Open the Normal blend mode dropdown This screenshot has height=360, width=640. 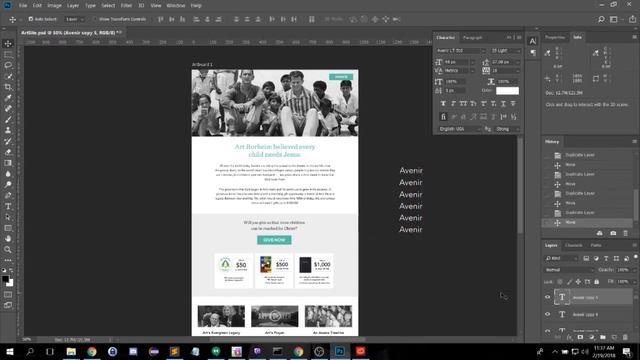569,270
